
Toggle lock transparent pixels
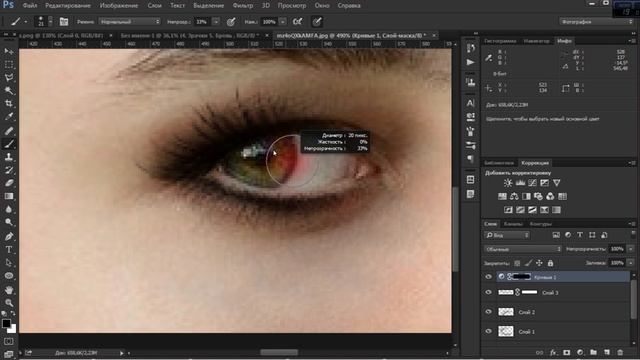pyautogui.click(x=517, y=263)
